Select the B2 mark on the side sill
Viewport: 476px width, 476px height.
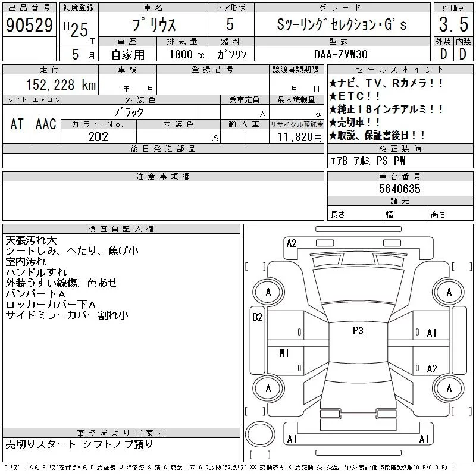coord(257,317)
